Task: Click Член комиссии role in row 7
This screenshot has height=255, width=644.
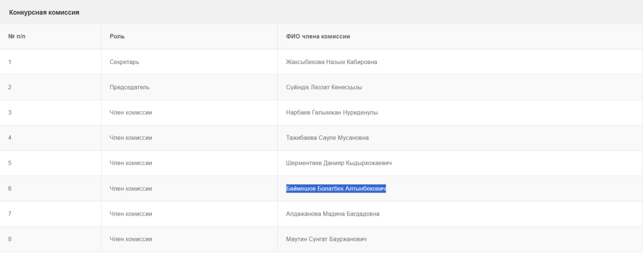Action: (131, 214)
